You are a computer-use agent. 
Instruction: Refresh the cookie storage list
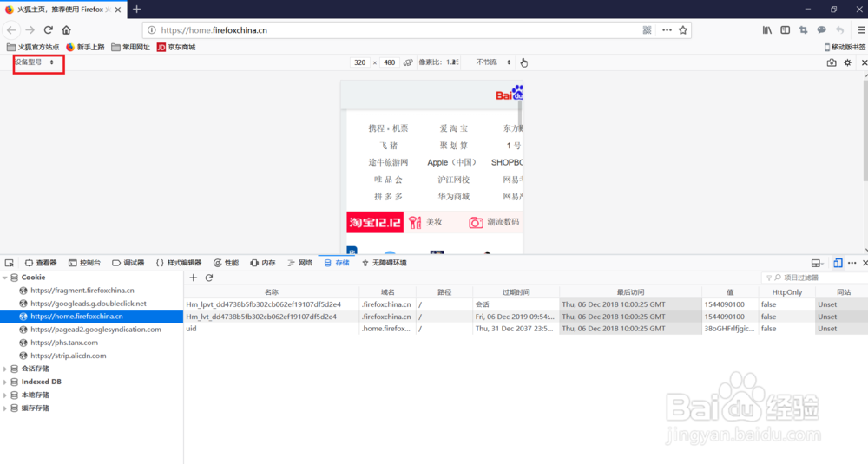pos(208,278)
